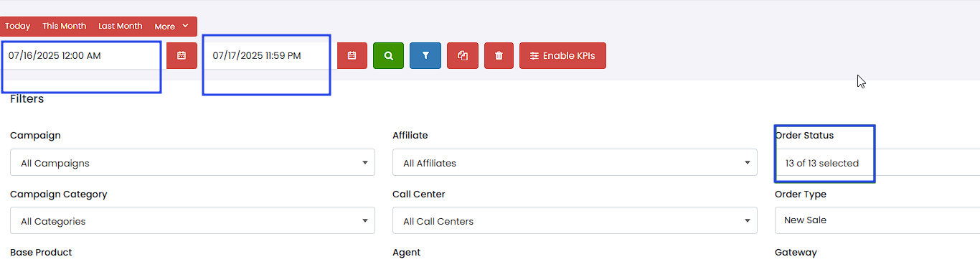980x262 pixels.
Task: Open the start date calendar picker
Action: point(182,55)
